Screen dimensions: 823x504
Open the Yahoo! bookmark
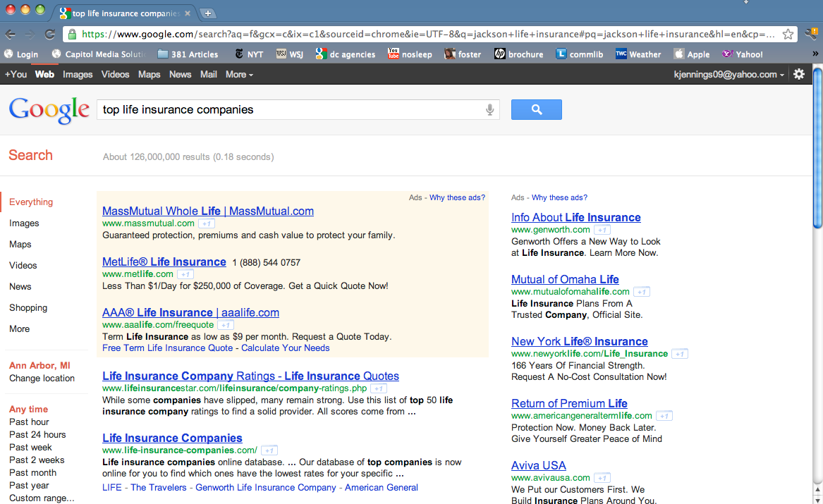[x=742, y=54]
